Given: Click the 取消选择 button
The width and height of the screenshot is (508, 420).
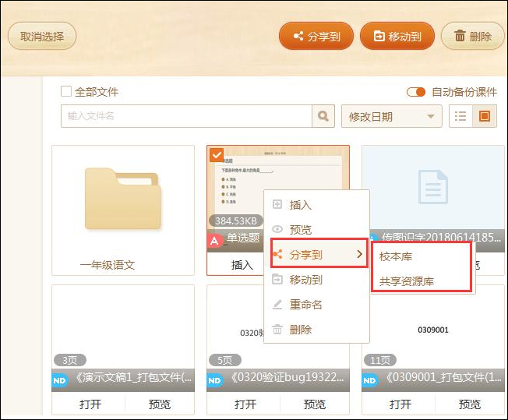Looking at the screenshot, I should tap(42, 36).
